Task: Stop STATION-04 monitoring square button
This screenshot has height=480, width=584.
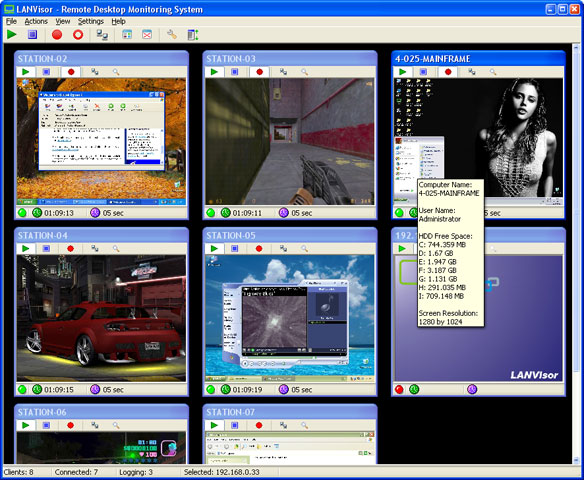Action: point(46,248)
